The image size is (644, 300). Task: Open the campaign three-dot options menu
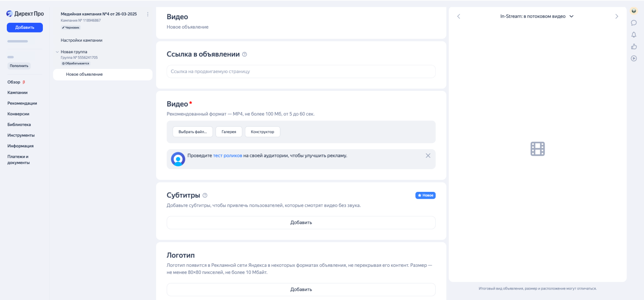(x=148, y=14)
